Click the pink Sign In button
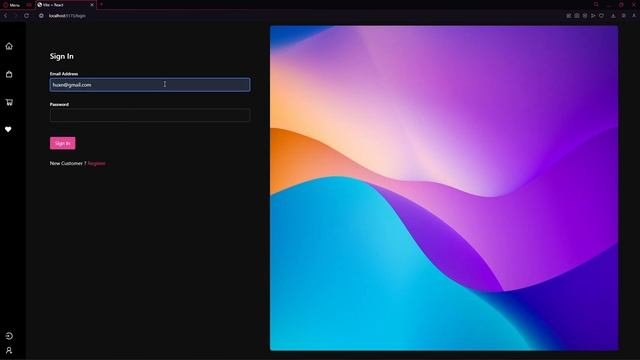 pos(62,143)
